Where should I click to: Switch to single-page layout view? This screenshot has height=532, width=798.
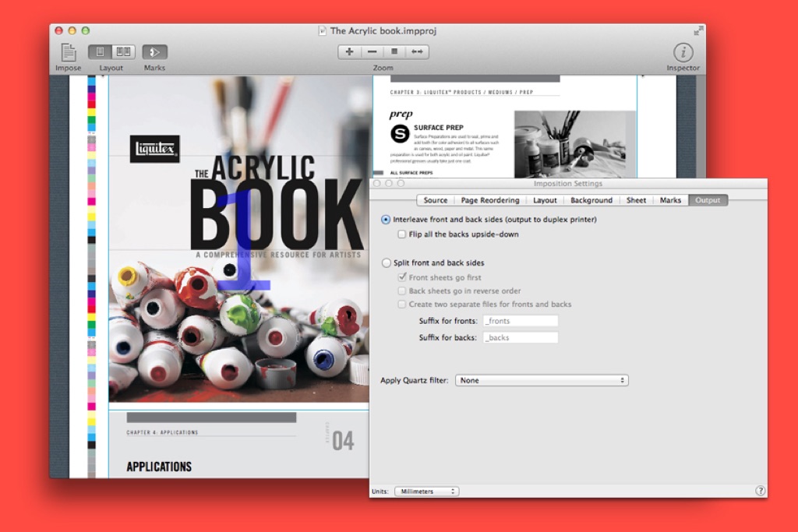click(x=101, y=51)
